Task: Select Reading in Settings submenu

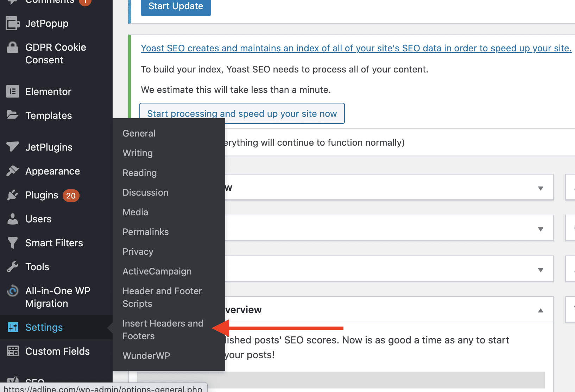Action: [139, 173]
